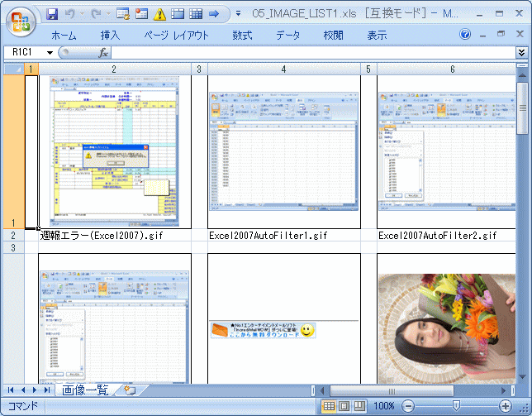This screenshot has height=416, width=532.
Task: Open the undo history dropdown arrow
Action: pyautogui.click(x=83, y=14)
